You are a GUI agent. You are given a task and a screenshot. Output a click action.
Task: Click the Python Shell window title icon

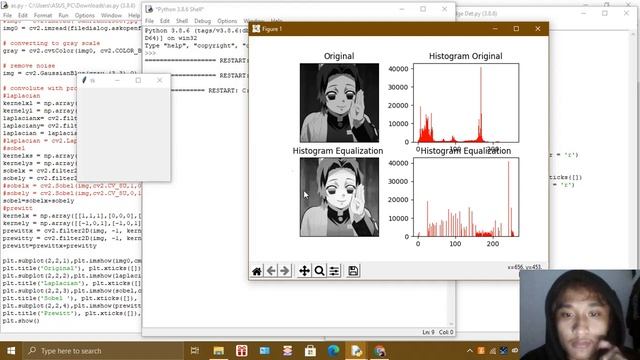[x=149, y=9]
